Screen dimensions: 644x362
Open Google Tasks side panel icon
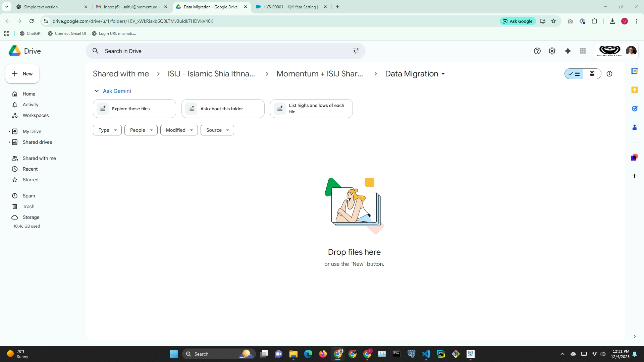coord(634,109)
